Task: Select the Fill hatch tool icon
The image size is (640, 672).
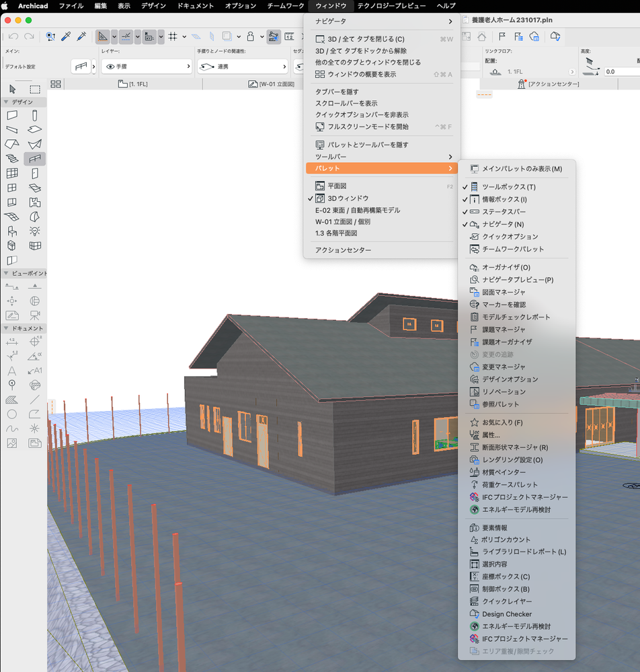Action: pos(12,400)
